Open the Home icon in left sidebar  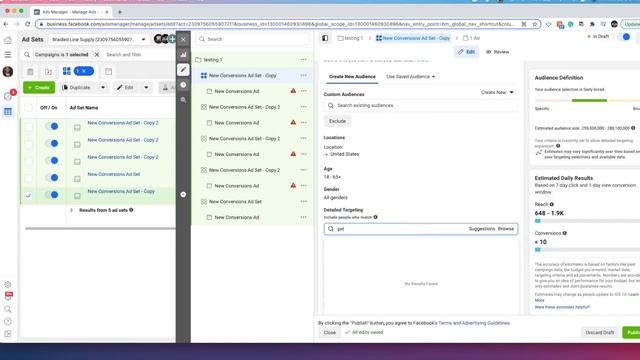[8, 40]
